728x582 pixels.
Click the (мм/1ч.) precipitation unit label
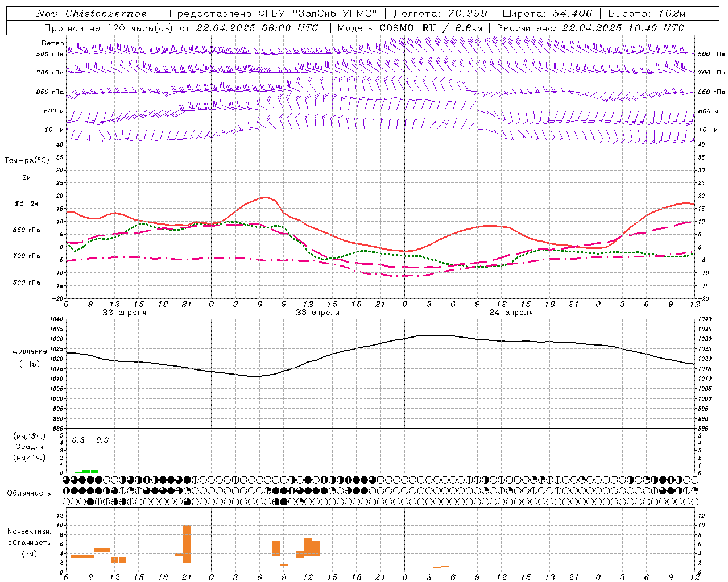(x=30, y=458)
